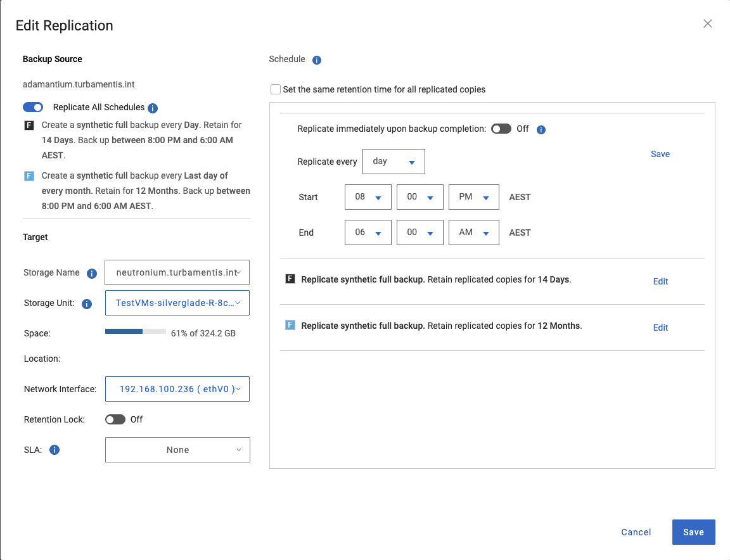Click the black F icon for 14 Days replication
Screen dimensions: 730x560
pyautogui.click(x=290, y=279)
